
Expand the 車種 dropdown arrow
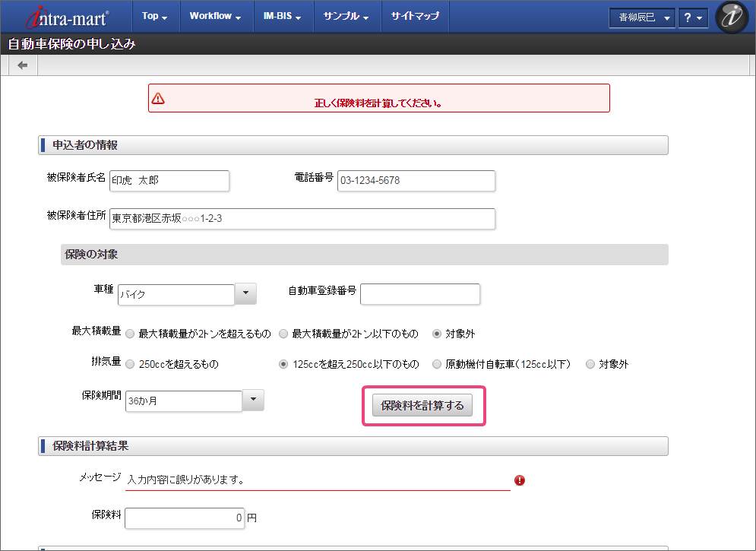[x=245, y=293]
